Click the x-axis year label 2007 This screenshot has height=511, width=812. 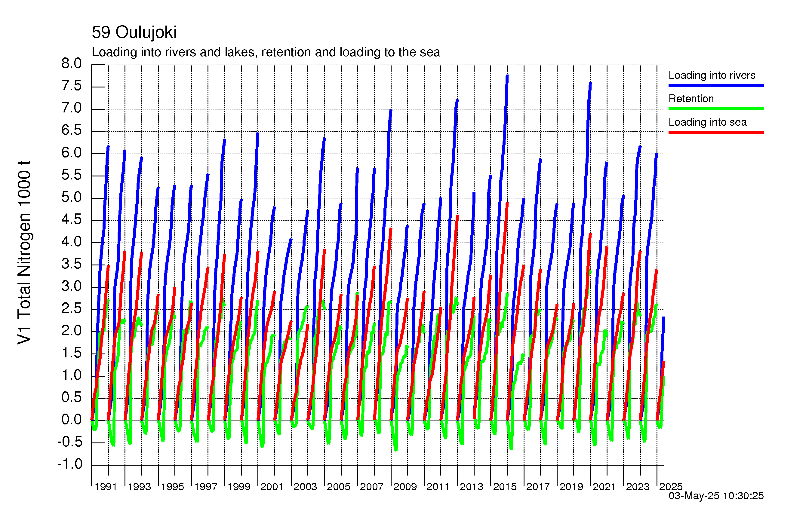coord(372,487)
